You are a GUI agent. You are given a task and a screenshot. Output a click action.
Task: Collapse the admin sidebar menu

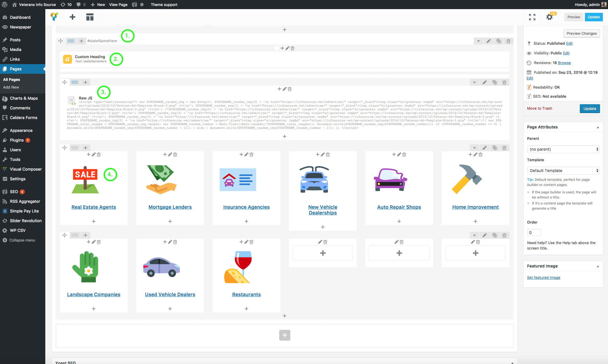click(19, 240)
